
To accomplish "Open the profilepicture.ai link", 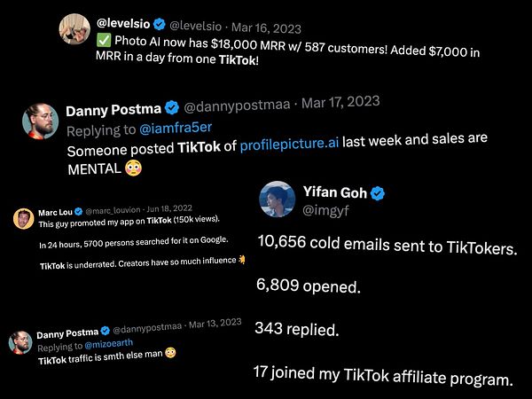I will point(289,144).
